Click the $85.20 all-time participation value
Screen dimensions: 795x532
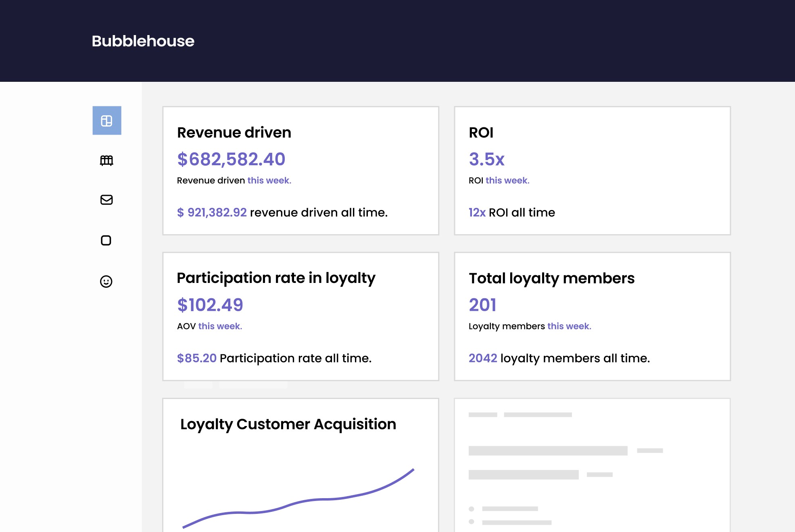(197, 358)
